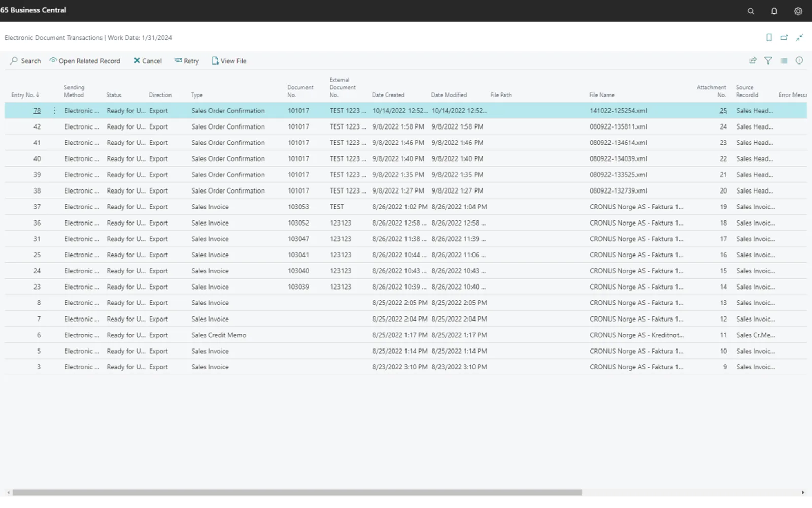Viewport: 812px width, 508px height.
Task: Click the Cancel action
Action: tap(148, 60)
